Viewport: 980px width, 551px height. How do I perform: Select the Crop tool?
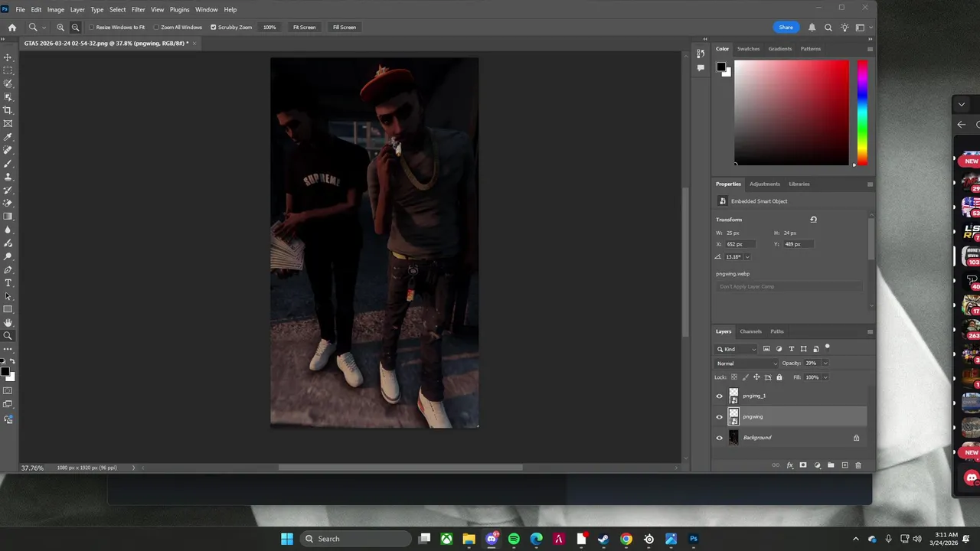(x=8, y=110)
